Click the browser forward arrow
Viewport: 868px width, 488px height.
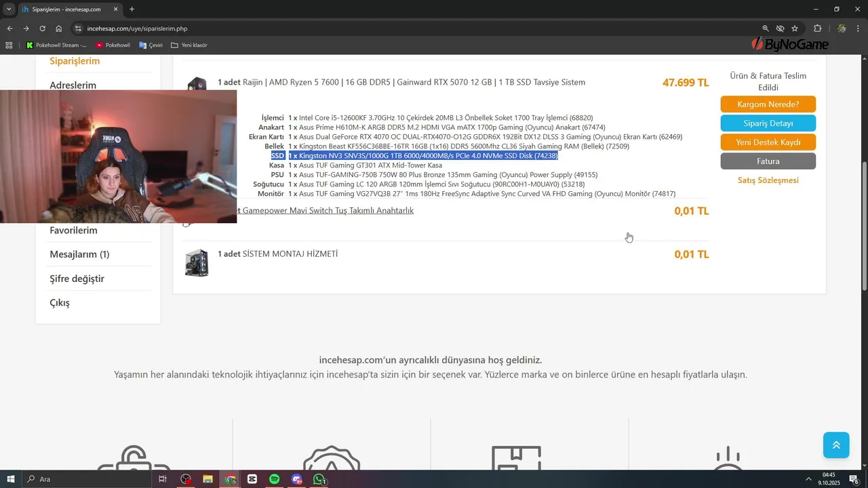pos(26,28)
